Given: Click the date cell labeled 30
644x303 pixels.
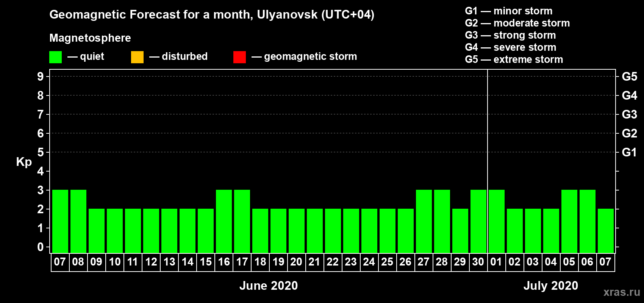Looking at the screenshot, I should point(478,262).
